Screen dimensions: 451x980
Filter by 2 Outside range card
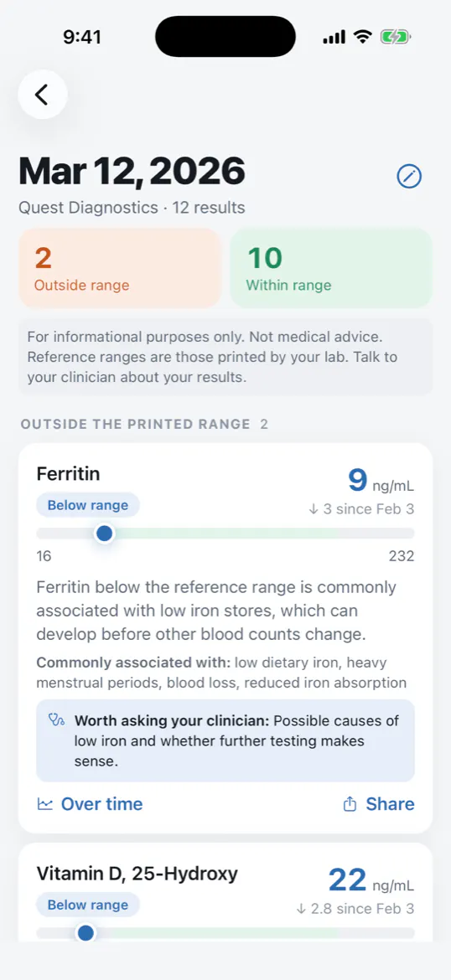click(x=120, y=268)
